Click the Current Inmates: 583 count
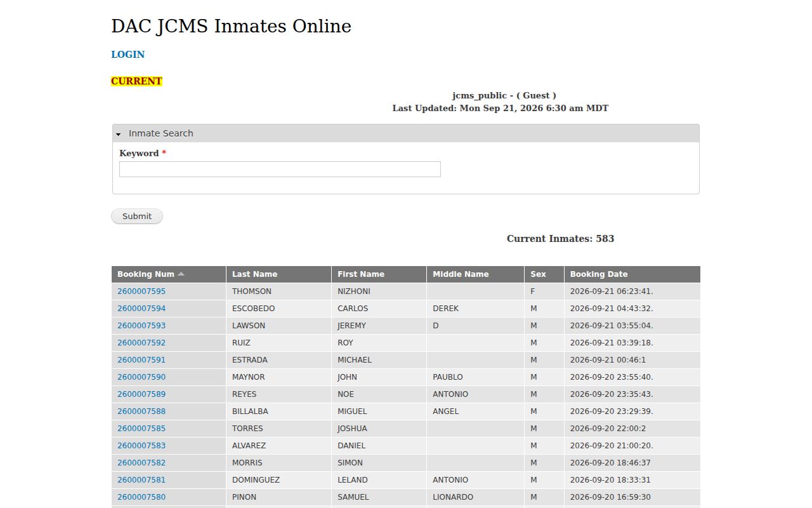This screenshot has height=508, width=812. click(561, 239)
